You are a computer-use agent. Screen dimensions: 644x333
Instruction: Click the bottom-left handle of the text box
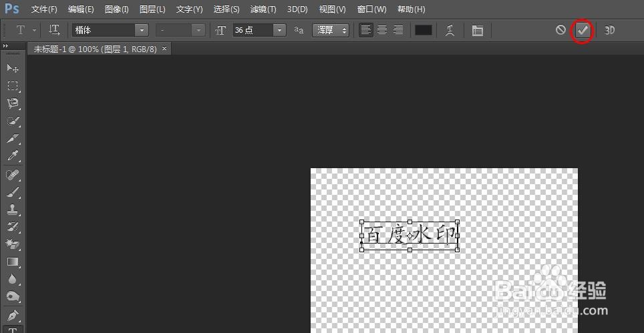click(x=362, y=250)
